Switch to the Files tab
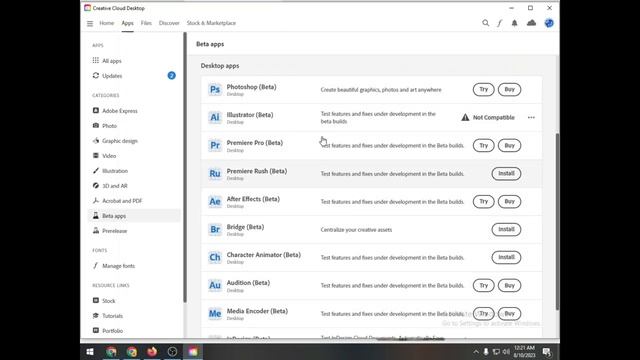Viewport: 640px width, 360px height. click(146, 23)
